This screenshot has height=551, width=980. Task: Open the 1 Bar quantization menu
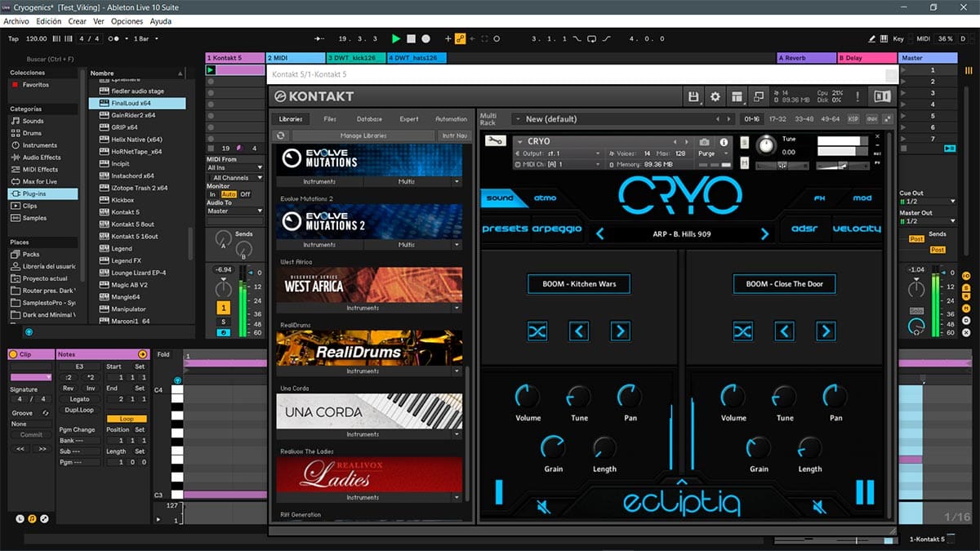point(147,38)
